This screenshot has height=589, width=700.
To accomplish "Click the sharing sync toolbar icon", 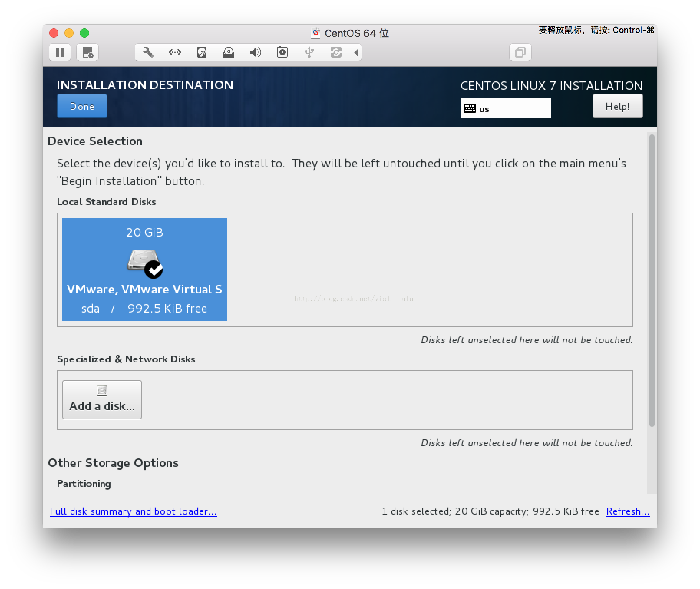I will click(x=336, y=52).
